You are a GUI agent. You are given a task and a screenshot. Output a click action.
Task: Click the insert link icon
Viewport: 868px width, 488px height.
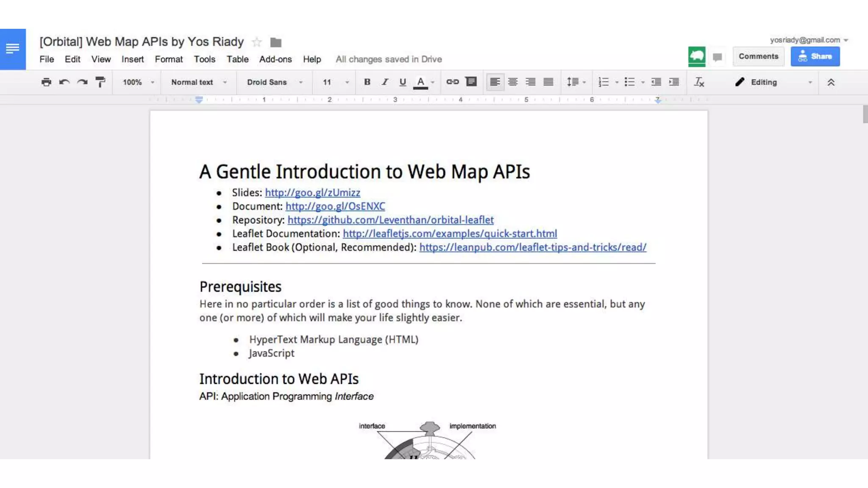pyautogui.click(x=452, y=82)
